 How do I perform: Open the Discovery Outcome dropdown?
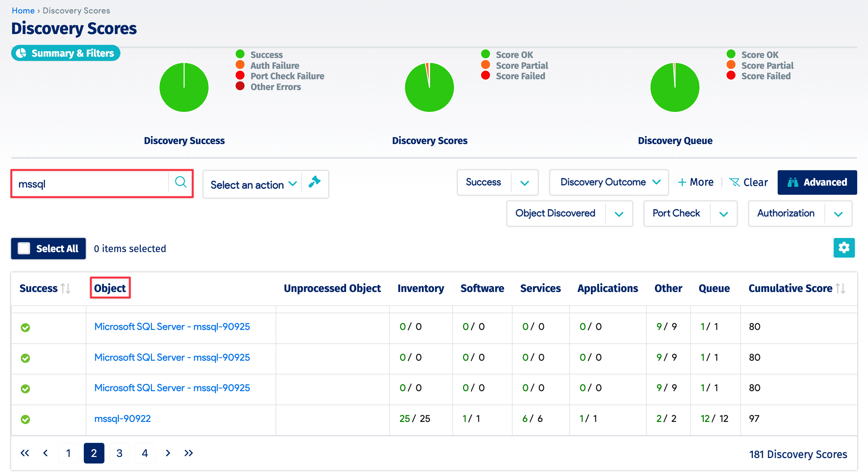608,182
